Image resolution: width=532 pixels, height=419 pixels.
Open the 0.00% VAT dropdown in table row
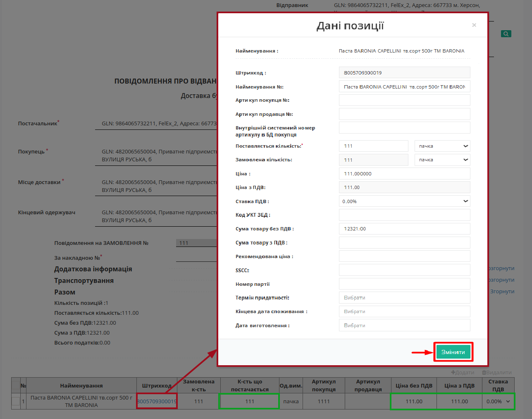498,401
